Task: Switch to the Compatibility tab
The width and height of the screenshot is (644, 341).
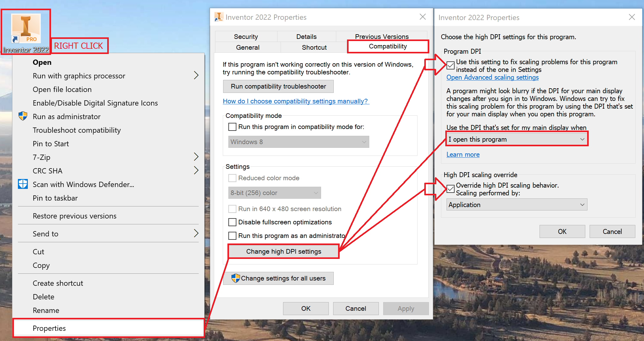Action: [x=388, y=46]
